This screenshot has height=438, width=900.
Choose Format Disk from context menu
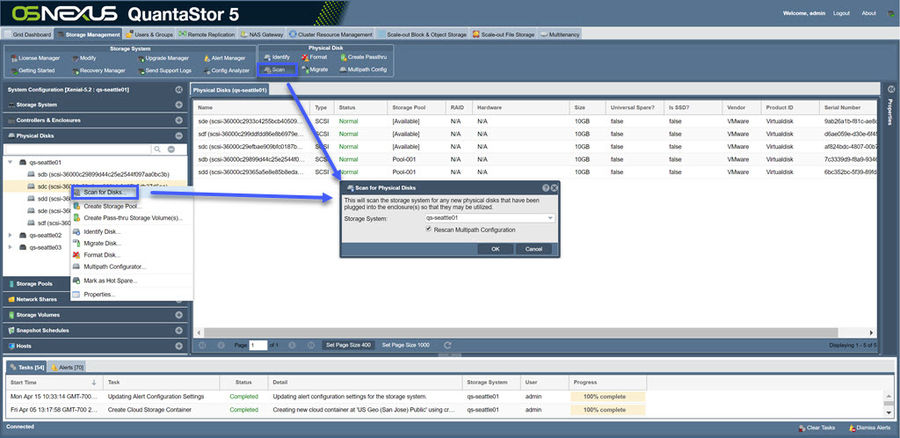102,255
